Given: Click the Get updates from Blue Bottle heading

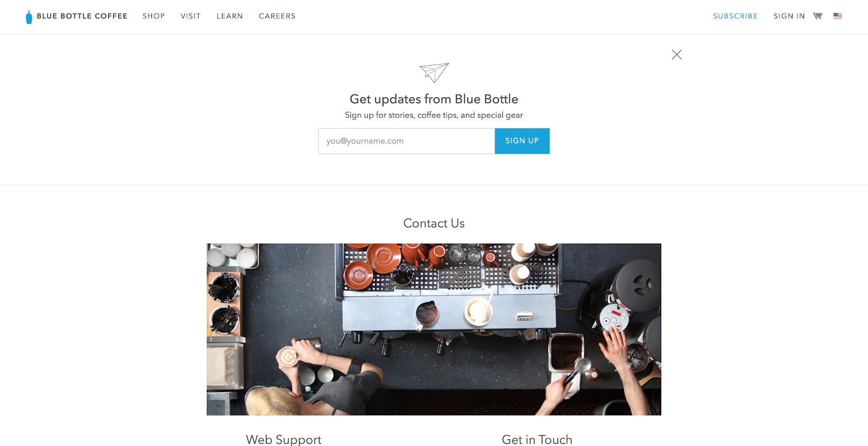Looking at the screenshot, I should coord(434,99).
